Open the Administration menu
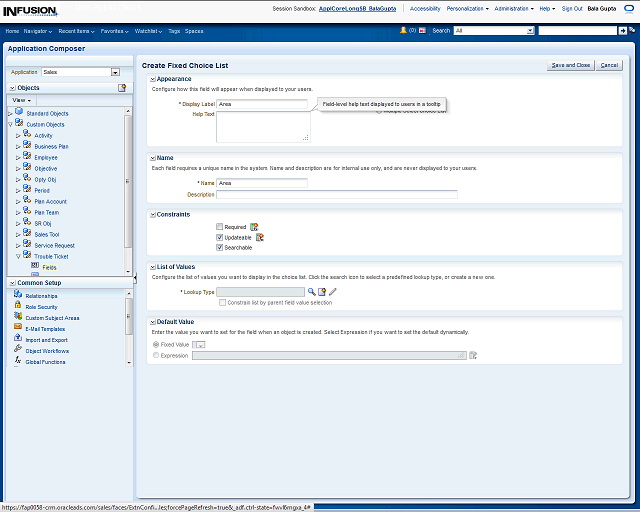This screenshot has width=640, height=512. (514, 8)
